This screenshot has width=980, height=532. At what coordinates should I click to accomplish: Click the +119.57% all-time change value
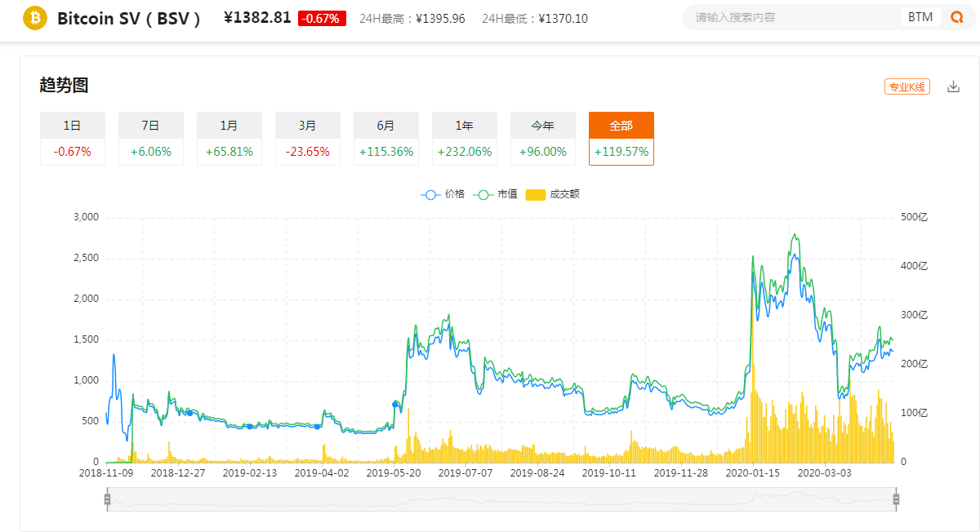tap(621, 152)
